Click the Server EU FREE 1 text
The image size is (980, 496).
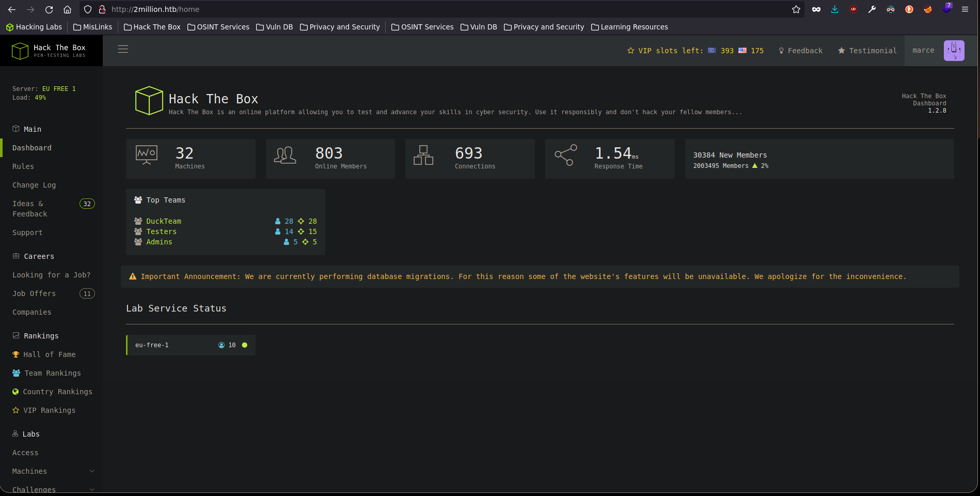(44, 89)
